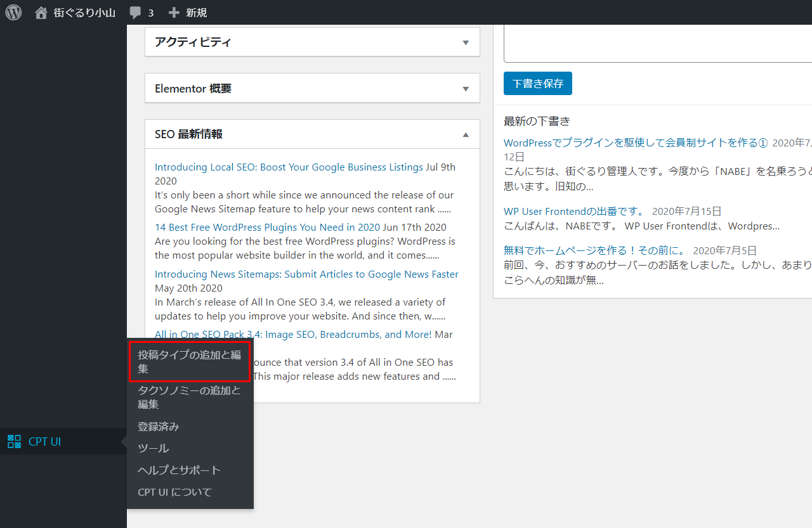Screen dimensions: 812x528
Task: Open draft WordPressでプラグインを駆使して会員制サイトを作る①
Action: click(x=635, y=143)
